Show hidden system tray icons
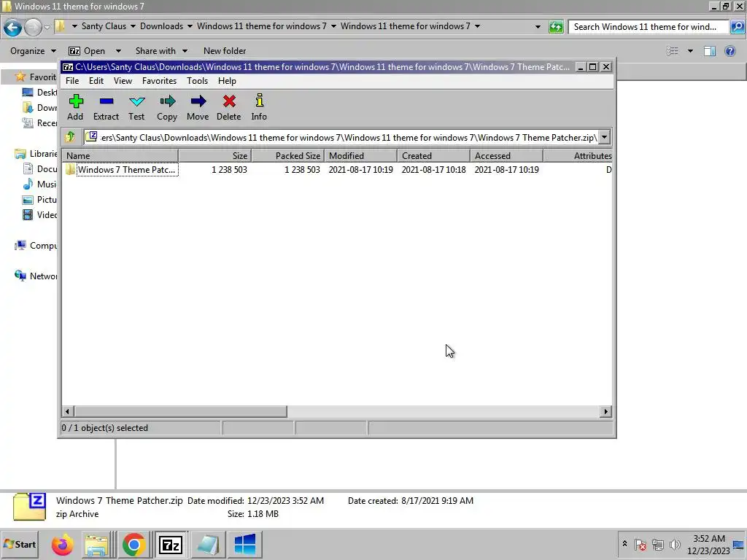This screenshot has height=560, width=747. coord(624,544)
